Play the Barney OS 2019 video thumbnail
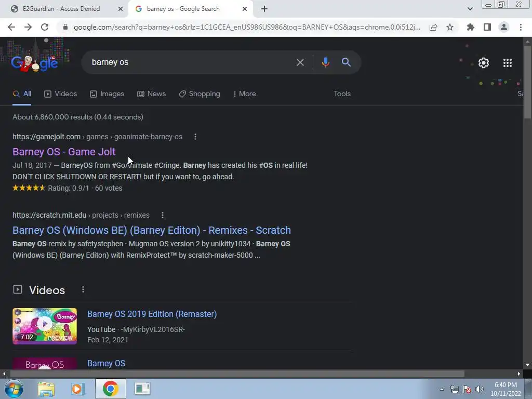This screenshot has height=399, width=532. pos(45,326)
